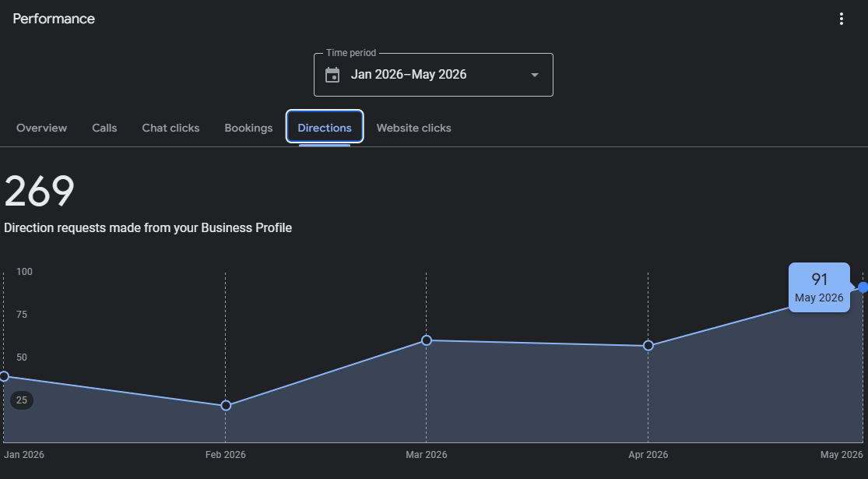Select the Directions tab
Viewport: 868px width, 479px height.
pyautogui.click(x=325, y=128)
